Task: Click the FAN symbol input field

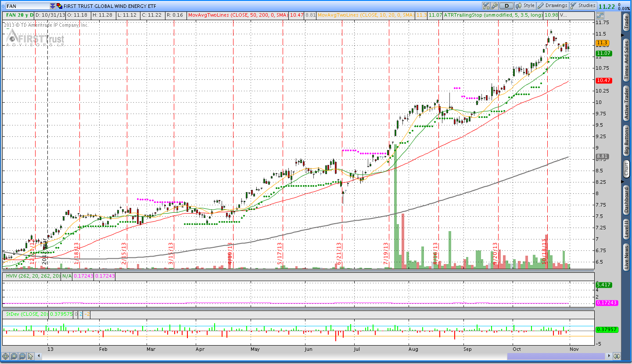Action: [27, 6]
